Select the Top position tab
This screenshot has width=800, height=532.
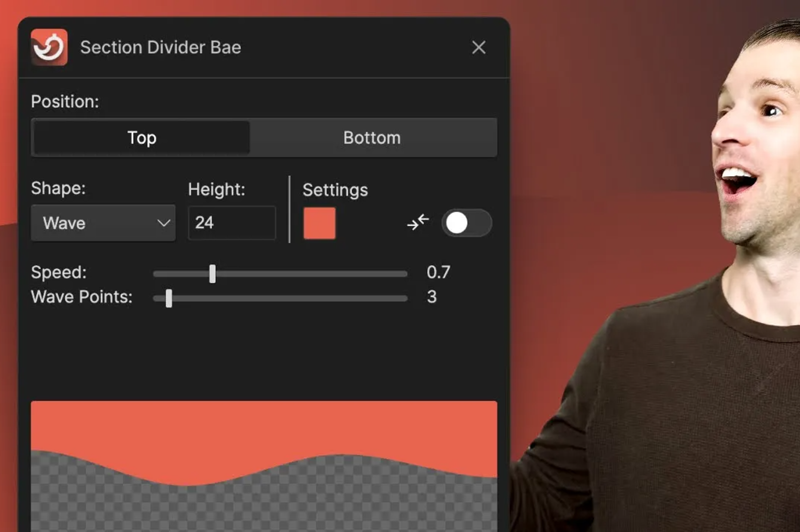(x=142, y=138)
